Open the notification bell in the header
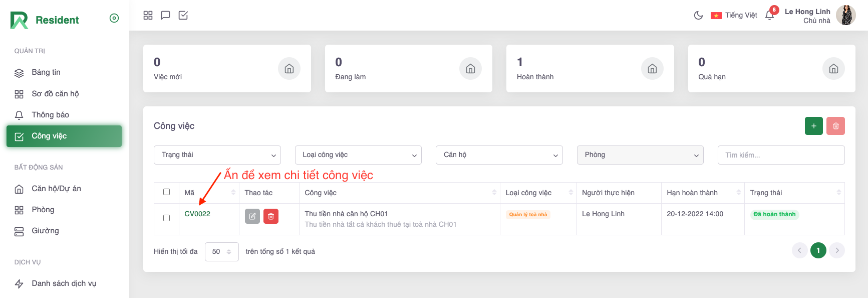The height and width of the screenshot is (298, 868). pos(770,16)
